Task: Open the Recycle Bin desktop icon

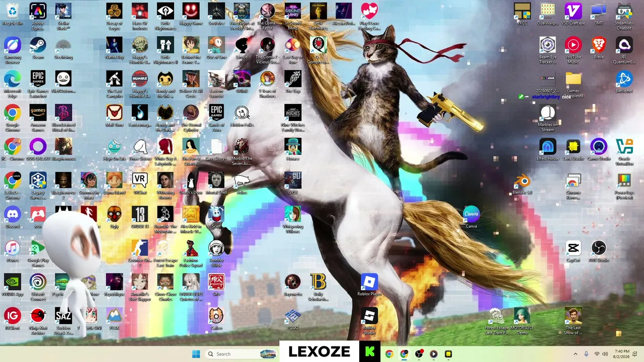Action: (x=13, y=15)
